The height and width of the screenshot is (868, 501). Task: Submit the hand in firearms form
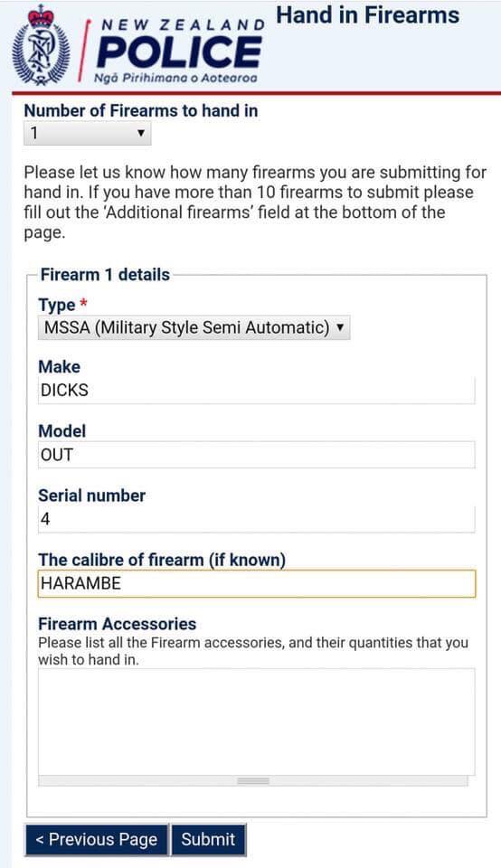pyautogui.click(x=208, y=840)
